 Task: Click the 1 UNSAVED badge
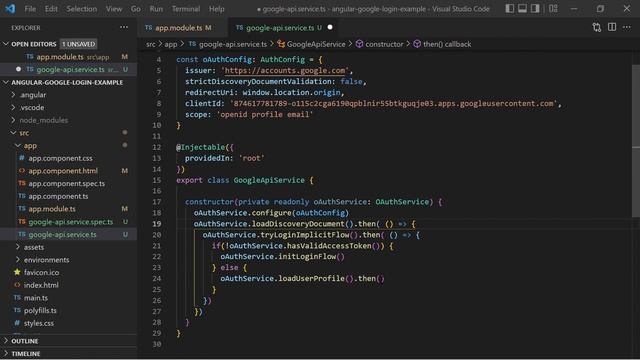tap(78, 44)
